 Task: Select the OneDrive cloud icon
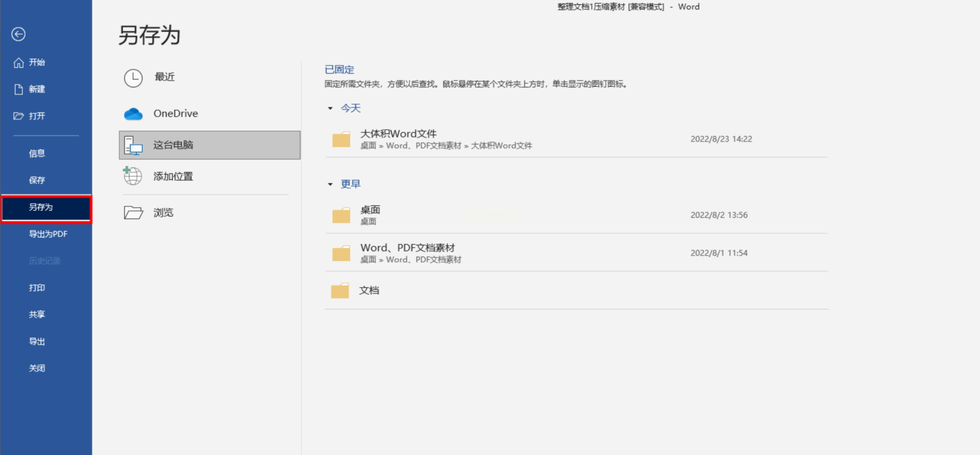(133, 114)
